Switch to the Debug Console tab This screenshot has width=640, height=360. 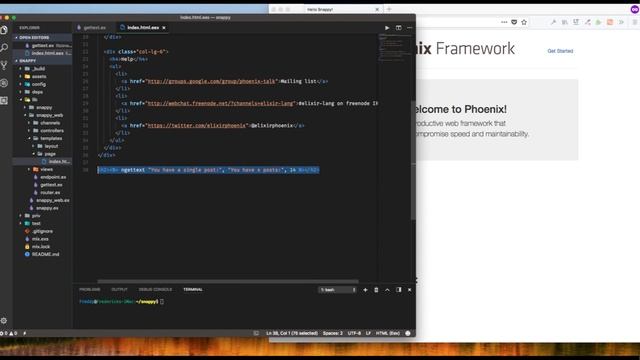point(155,289)
